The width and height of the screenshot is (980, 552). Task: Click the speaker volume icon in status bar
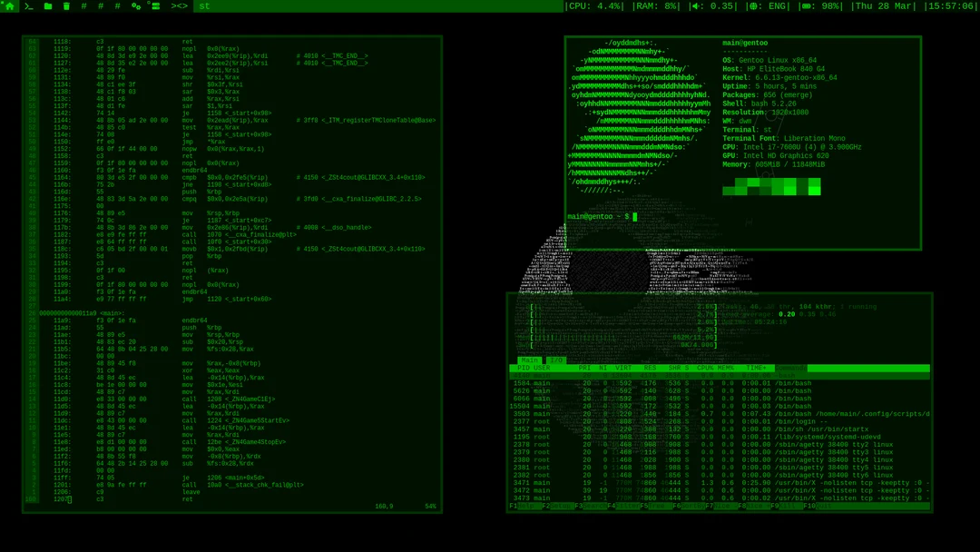tap(694, 6)
